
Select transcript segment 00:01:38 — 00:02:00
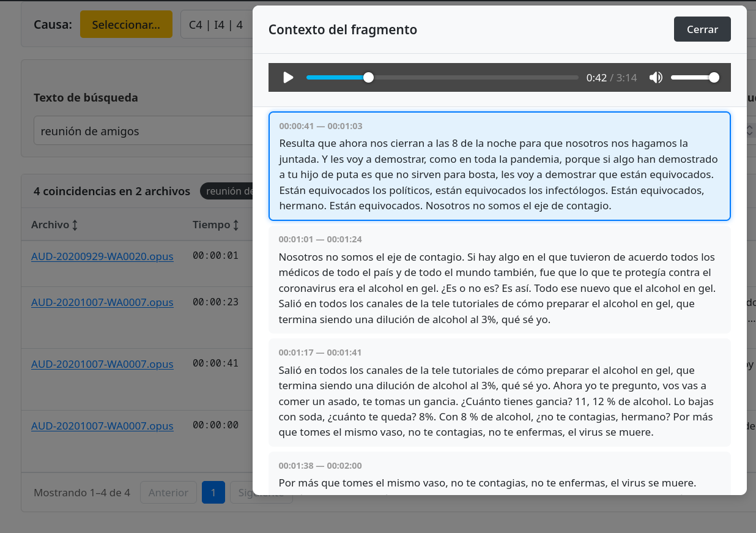tap(500, 473)
